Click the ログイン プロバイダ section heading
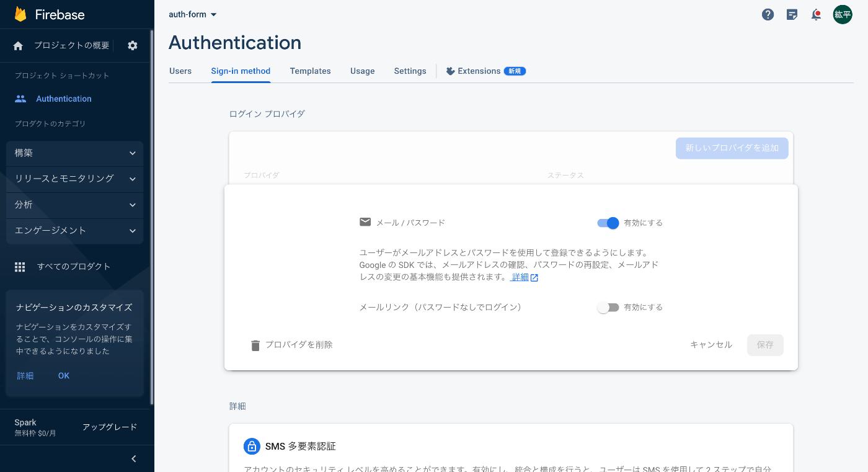 click(x=267, y=114)
